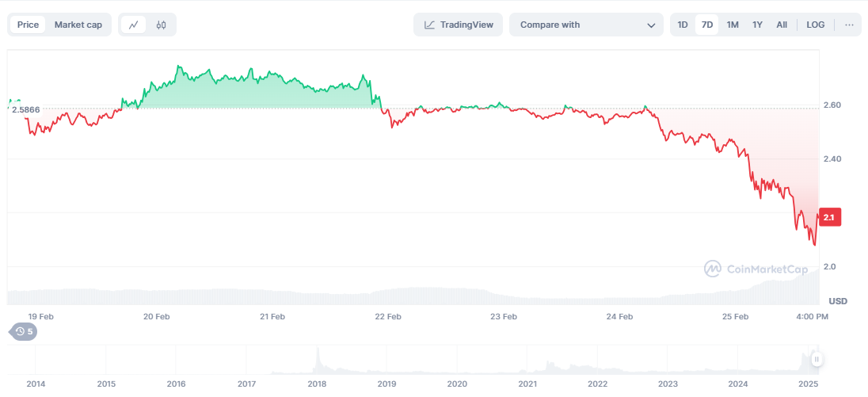Toggle LOG scale on the chart

click(x=816, y=25)
